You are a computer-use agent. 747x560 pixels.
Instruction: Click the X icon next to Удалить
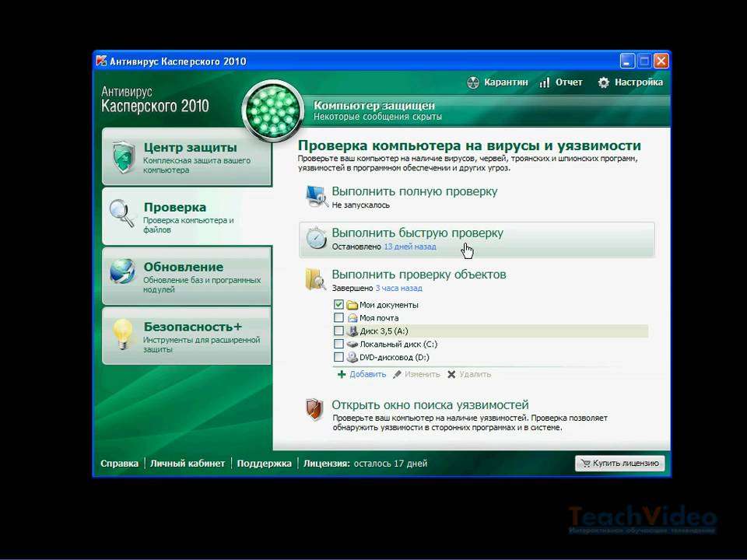pyautogui.click(x=451, y=374)
